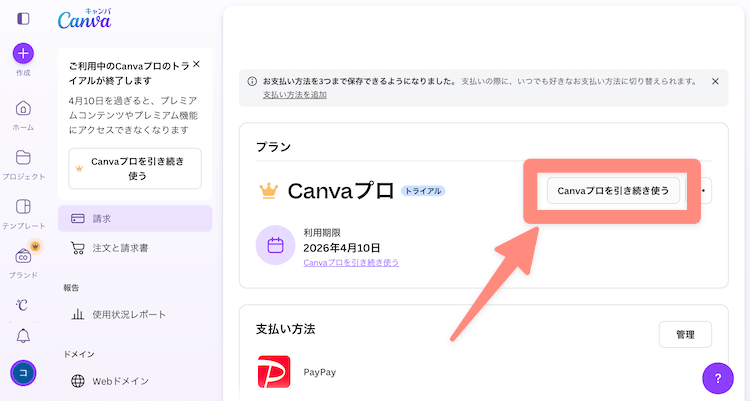Image resolution: width=750 pixels, height=401 pixels.
Task: Open Brand (ブランド) icon
Action: (x=23, y=256)
